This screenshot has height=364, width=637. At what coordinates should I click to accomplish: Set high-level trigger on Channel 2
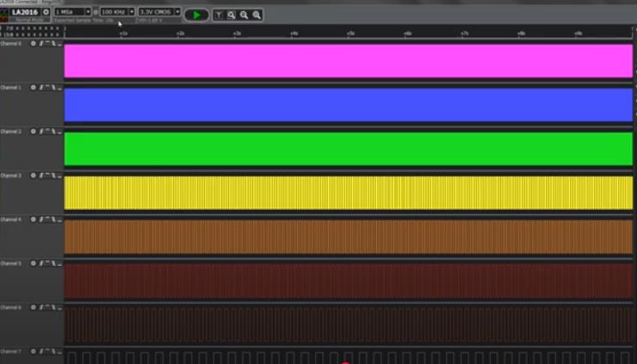coord(47,131)
